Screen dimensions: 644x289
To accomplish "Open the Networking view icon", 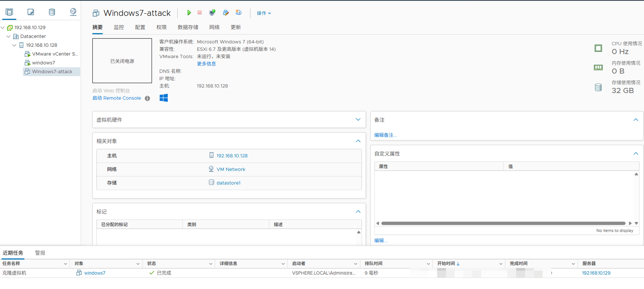I will [73, 12].
